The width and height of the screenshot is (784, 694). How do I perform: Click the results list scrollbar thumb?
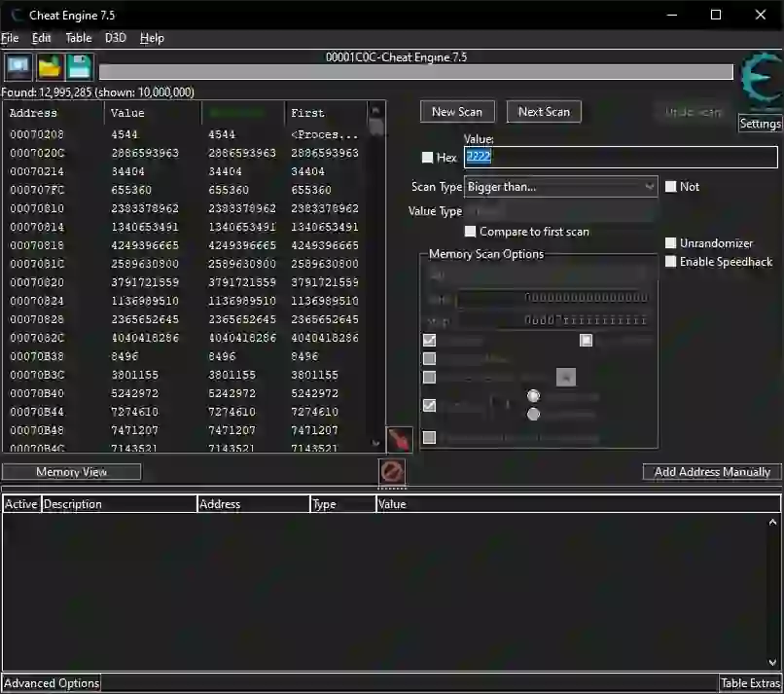coord(376,128)
